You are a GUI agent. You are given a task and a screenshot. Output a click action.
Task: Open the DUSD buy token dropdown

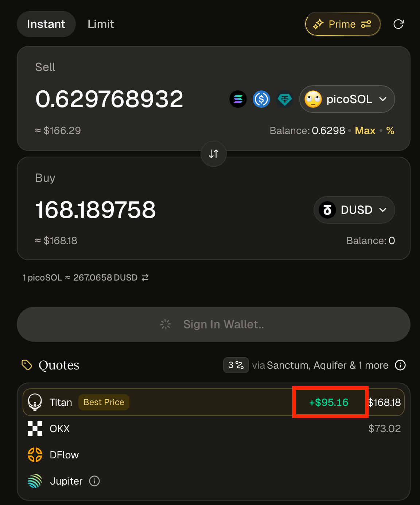[354, 210]
